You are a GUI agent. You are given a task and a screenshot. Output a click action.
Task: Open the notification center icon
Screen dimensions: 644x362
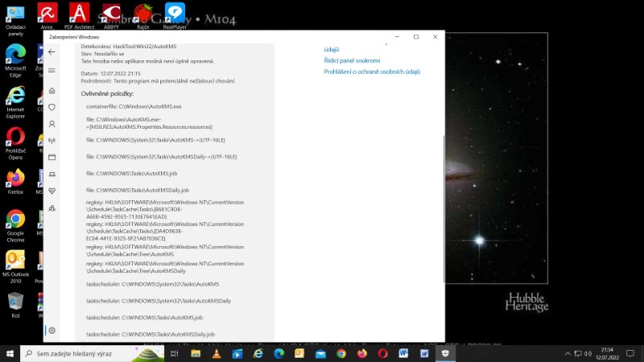[630, 353]
